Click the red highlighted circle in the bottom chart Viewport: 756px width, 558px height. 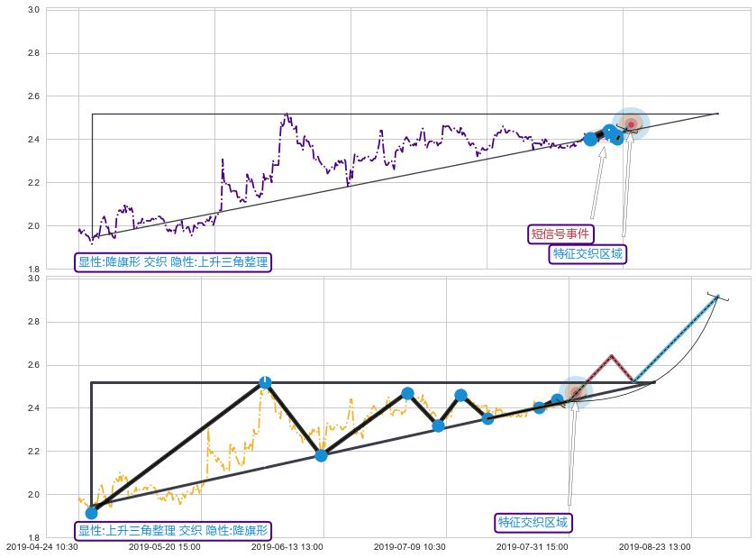point(574,392)
